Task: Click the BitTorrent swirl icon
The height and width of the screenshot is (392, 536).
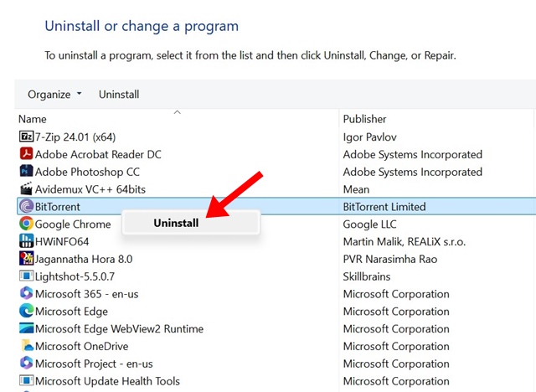Action: click(x=26, y=206)
